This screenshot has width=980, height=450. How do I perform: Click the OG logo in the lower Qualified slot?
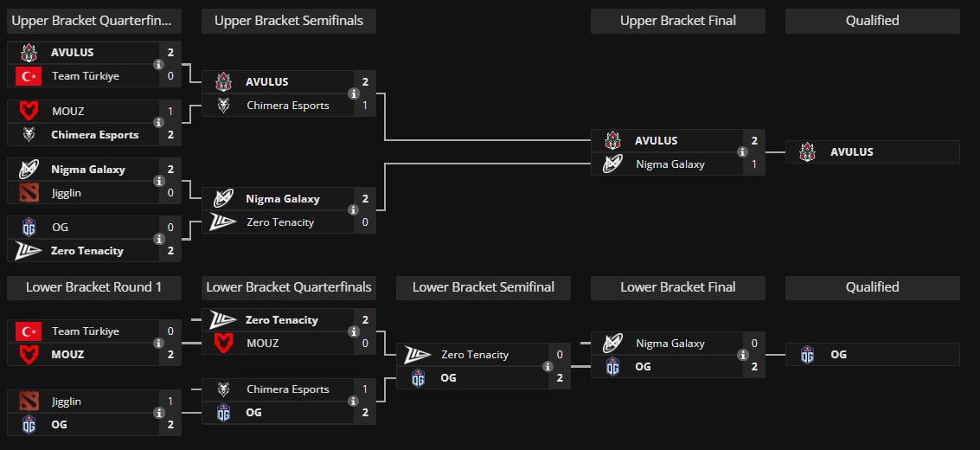point(808,355)
